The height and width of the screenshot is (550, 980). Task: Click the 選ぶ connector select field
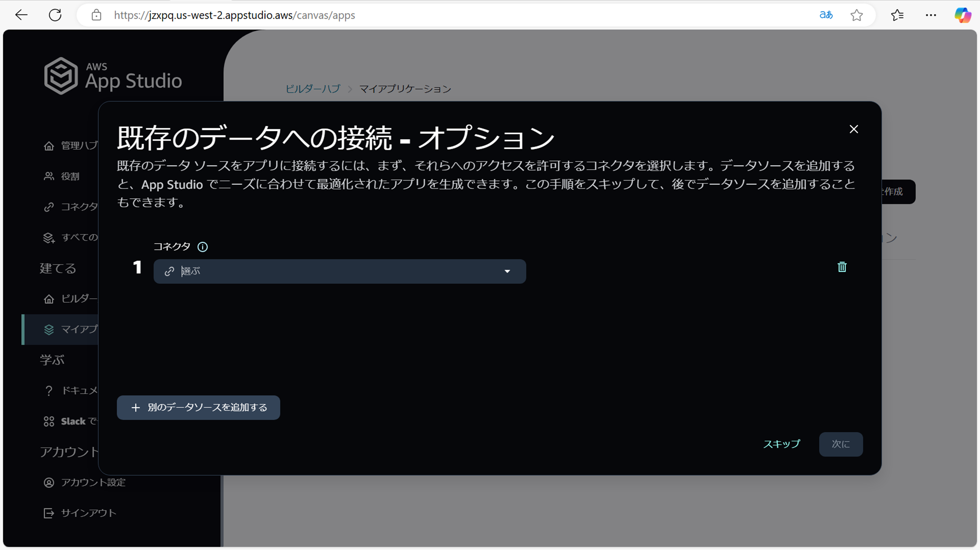pos(335,271)
